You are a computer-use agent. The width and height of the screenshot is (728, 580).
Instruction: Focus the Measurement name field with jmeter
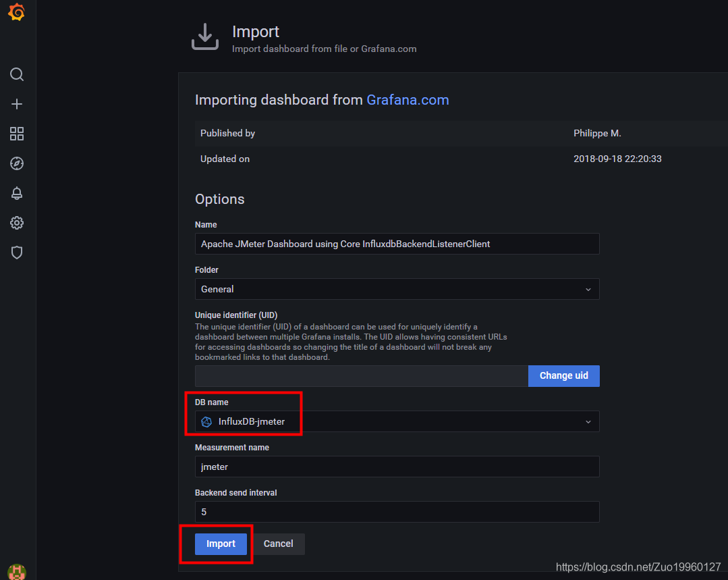[x=397, y=467]
